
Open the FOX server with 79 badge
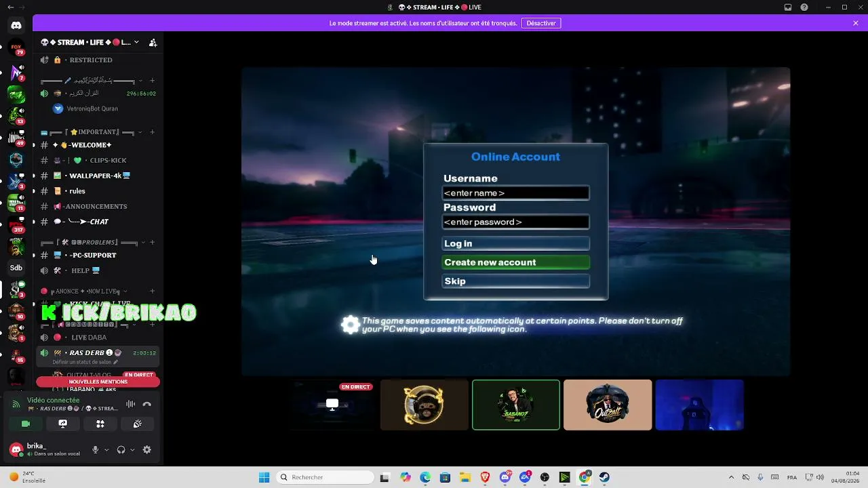click(x=16, y=49)
